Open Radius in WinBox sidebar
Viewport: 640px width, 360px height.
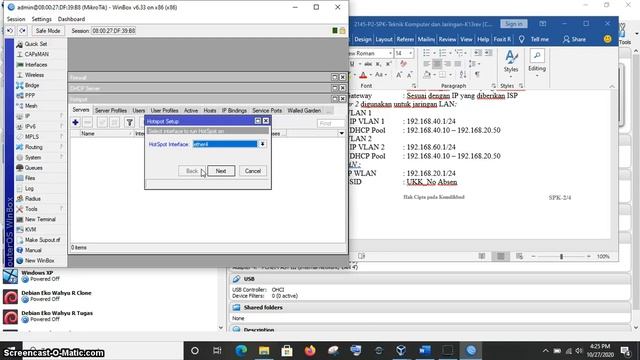[33, 199]
